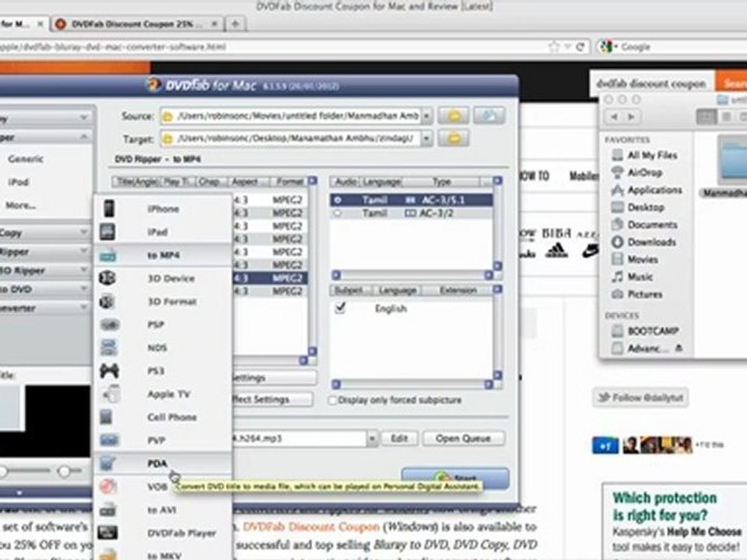Click the preview position slider handle

(x=64, y=471)
